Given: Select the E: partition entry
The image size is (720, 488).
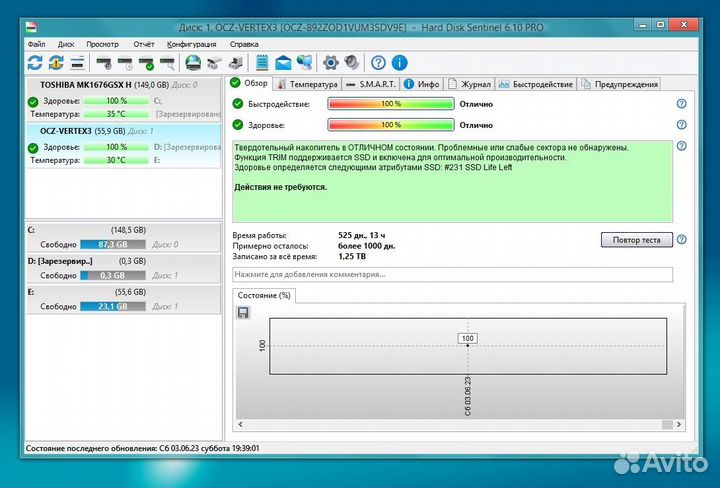Looking at the screenshot, I should pyautogui.click(x=124, y=299).
